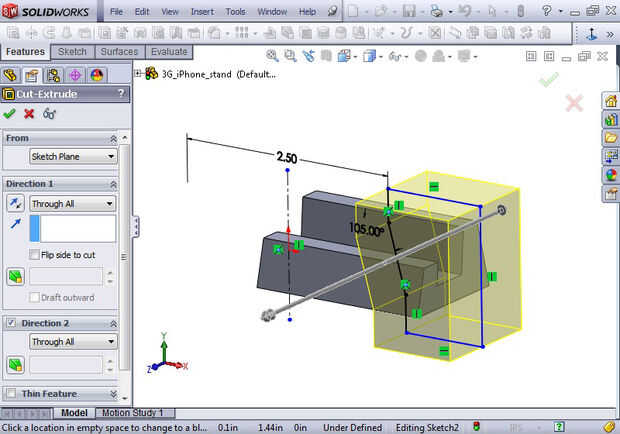Click the Direction 1 draft angle field
Image resolution: width=620 pixels, height=434 pixels.
coord(66,276)
